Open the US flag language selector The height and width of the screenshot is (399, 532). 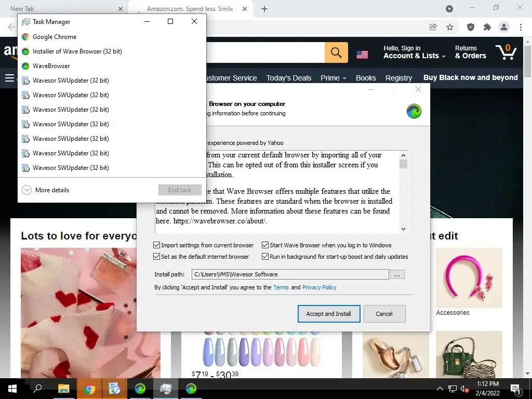362,54
